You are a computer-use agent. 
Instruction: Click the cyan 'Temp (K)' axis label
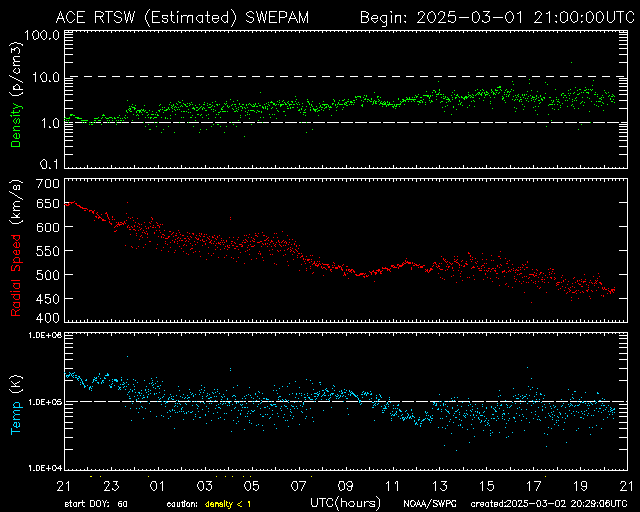16,405
